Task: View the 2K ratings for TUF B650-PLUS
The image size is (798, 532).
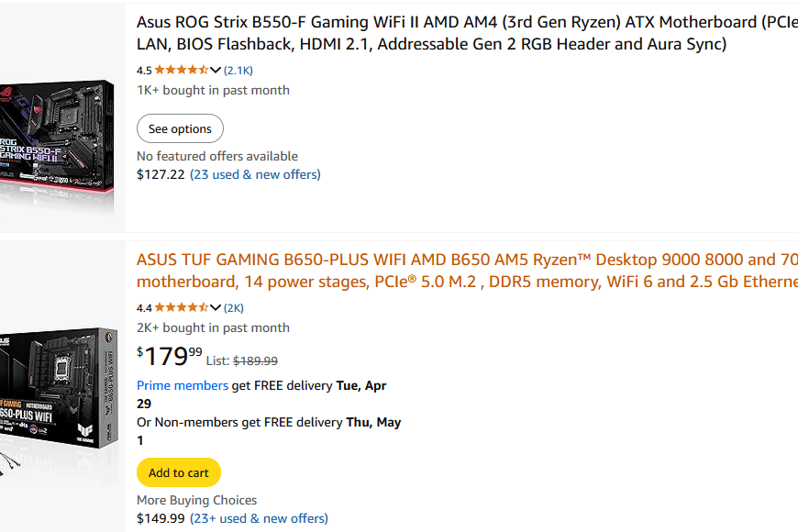Action: 234,307
